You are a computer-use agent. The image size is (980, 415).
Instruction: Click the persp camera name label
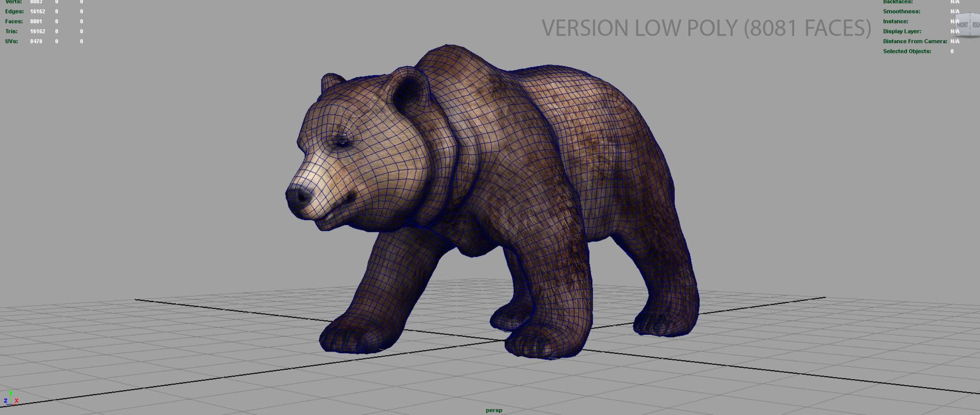494,410
